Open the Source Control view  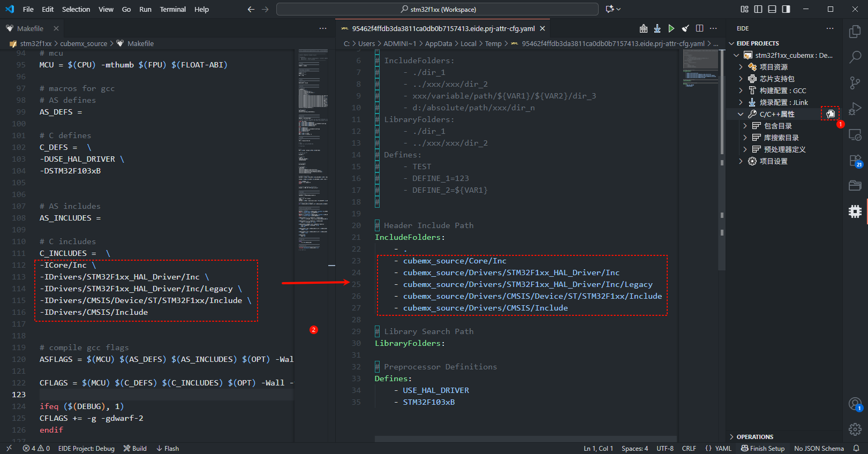click(855, 82)
